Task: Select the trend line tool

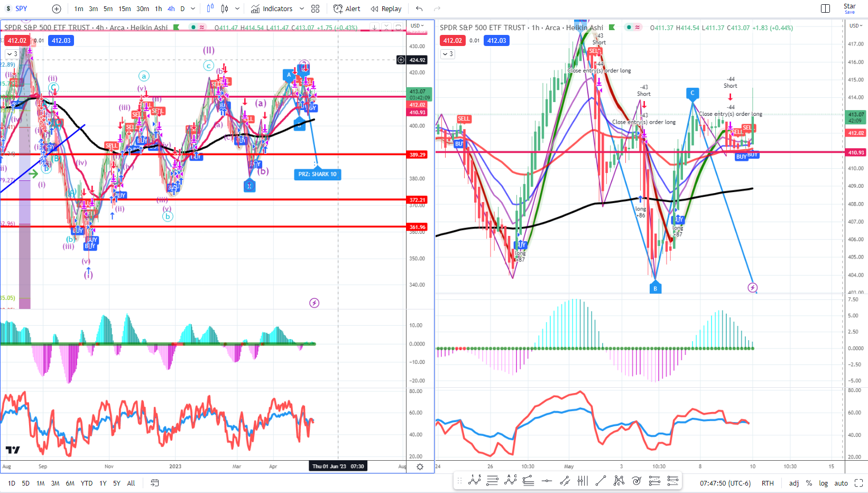Action: click(601, 481)
